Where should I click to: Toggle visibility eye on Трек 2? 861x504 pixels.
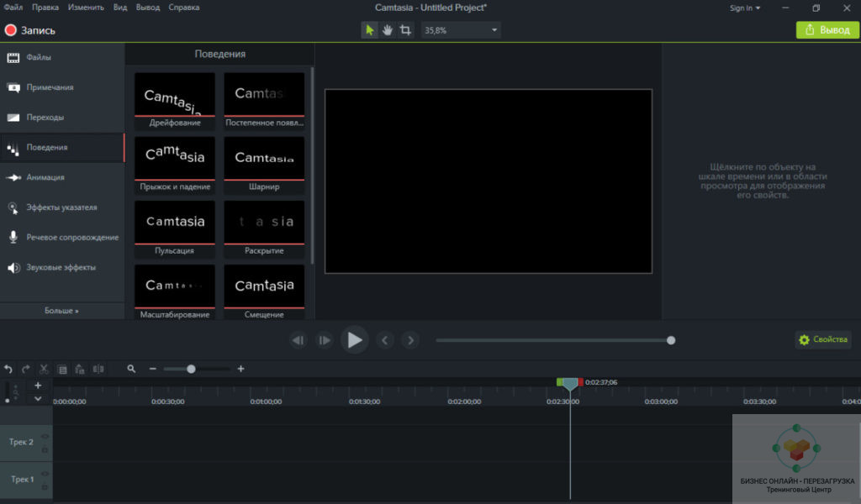click(45, 437)
